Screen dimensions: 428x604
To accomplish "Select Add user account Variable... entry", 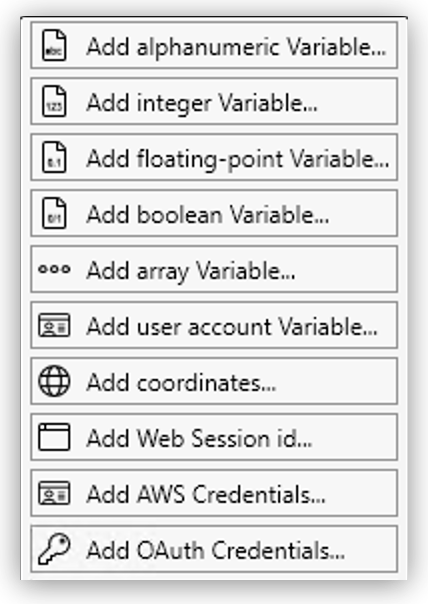I will pyautogui.click(x=214, y=325).
